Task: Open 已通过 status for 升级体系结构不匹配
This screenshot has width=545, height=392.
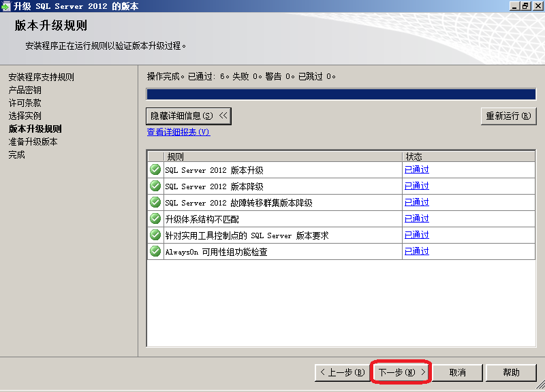Action: point(417,218)
